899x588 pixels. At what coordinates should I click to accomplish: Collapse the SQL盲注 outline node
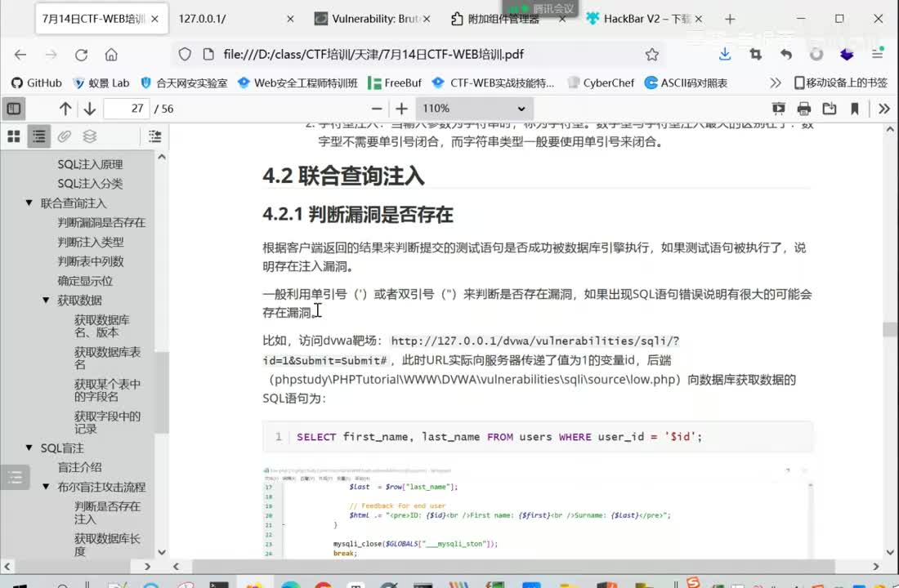click(x=29, y=448)
